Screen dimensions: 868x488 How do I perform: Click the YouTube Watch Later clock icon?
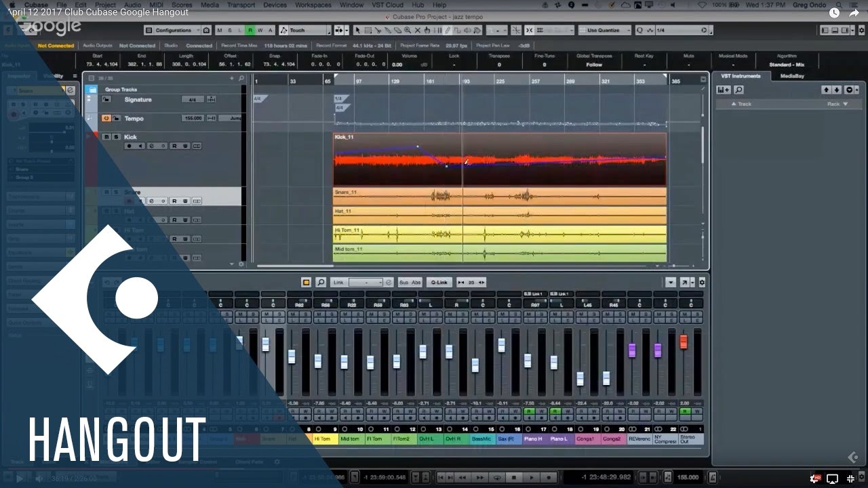pyautogui.click(x=834, y=12)
